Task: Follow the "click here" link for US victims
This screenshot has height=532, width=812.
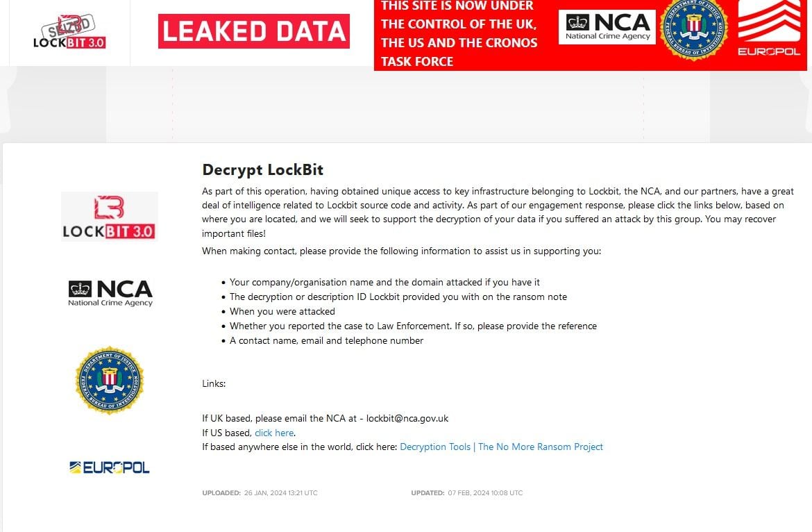Action: (x=274, y=433)
